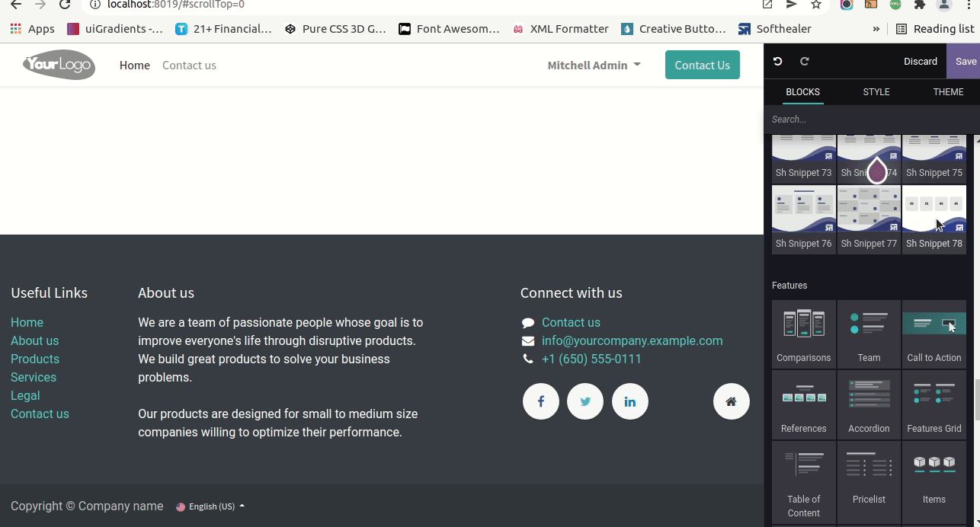This screenshot has height=527, width=980.
Task: Open footer Products link
Action: click(x=35, y=359)
